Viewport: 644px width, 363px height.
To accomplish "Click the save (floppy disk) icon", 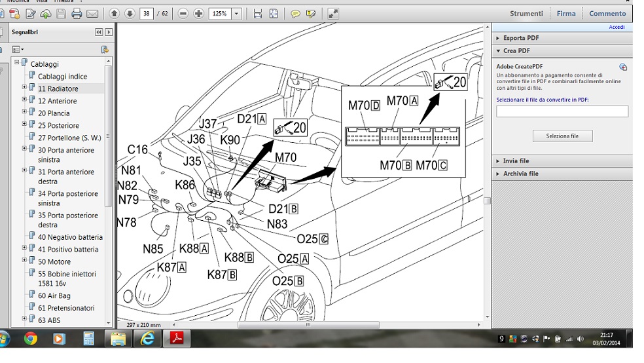I will tap(62, 14).
